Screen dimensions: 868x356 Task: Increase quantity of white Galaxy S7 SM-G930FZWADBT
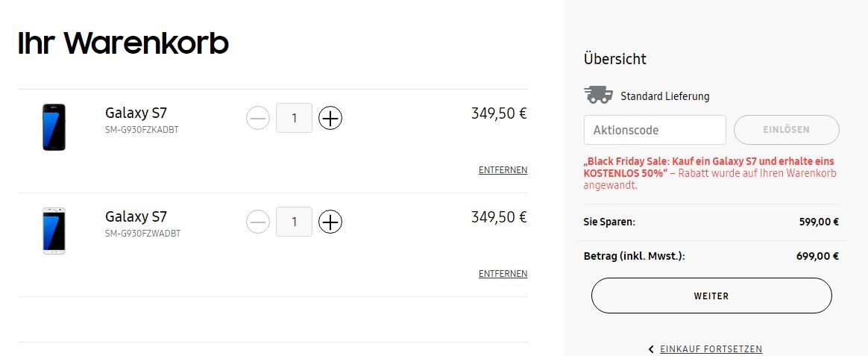[330, 222]
